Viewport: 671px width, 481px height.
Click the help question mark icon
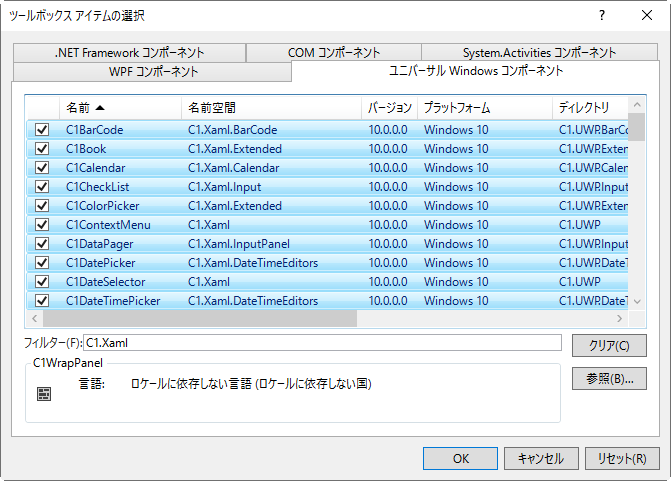tap(601, 15)
